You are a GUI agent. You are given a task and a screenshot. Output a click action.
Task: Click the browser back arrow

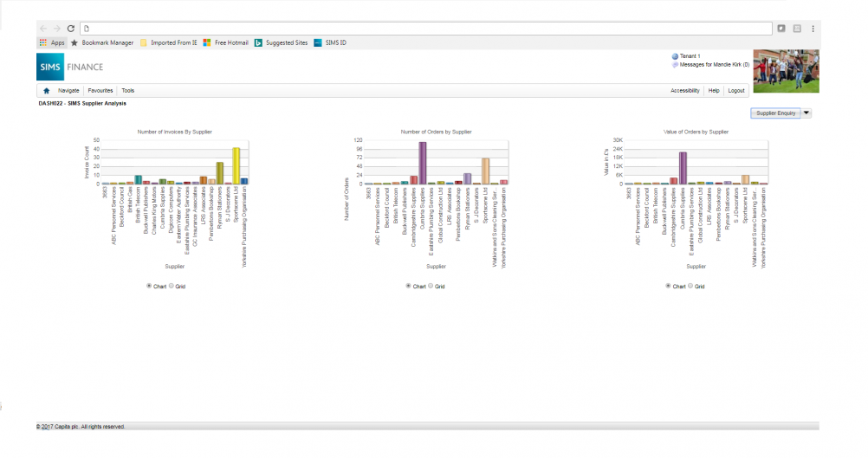(43, 29)
